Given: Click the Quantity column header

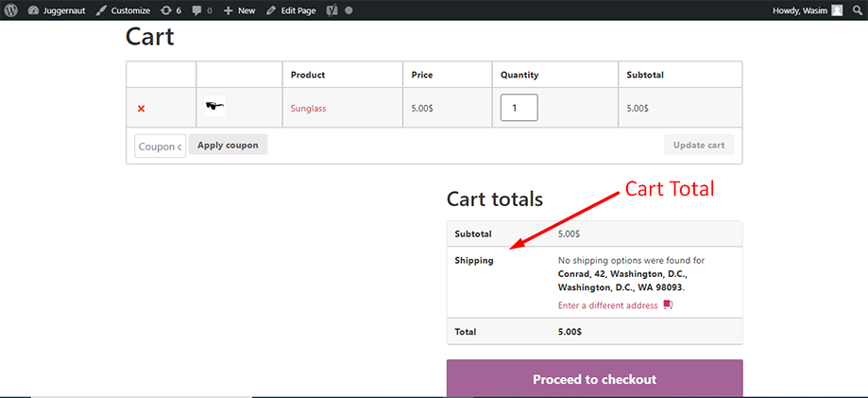Looking at the screenshot, I should click(x=519, y=75).
